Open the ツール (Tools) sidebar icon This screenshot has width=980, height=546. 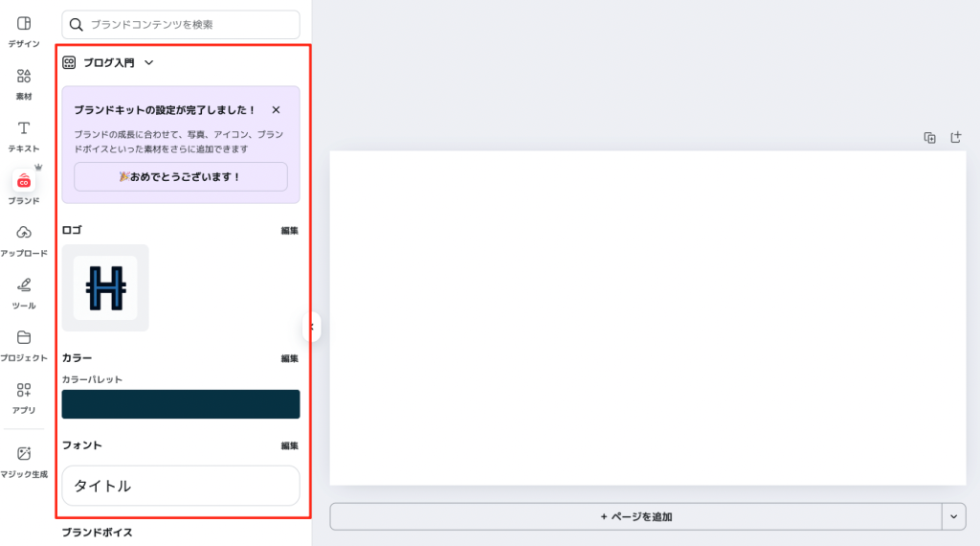pos(24,285)
